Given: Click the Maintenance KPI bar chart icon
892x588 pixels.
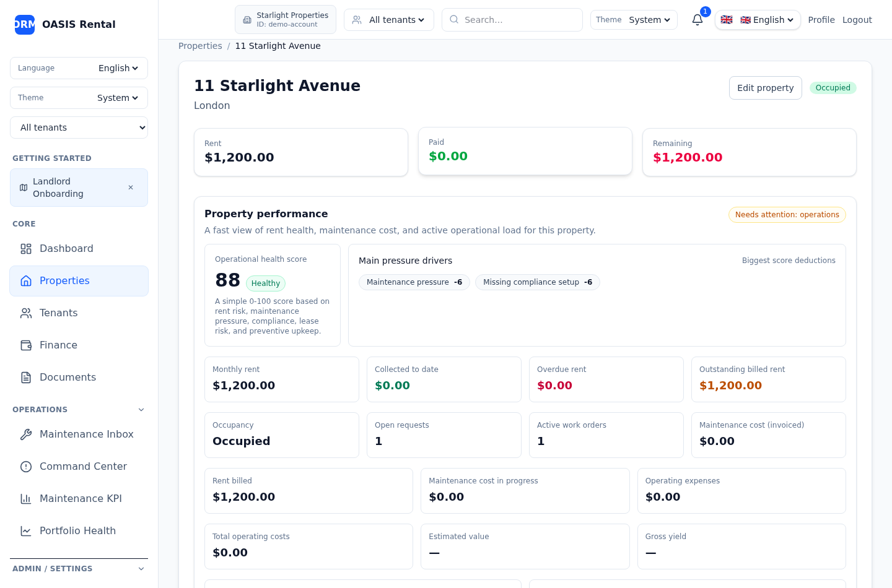Looking at the screenshot, I should [x=26, y=499].
